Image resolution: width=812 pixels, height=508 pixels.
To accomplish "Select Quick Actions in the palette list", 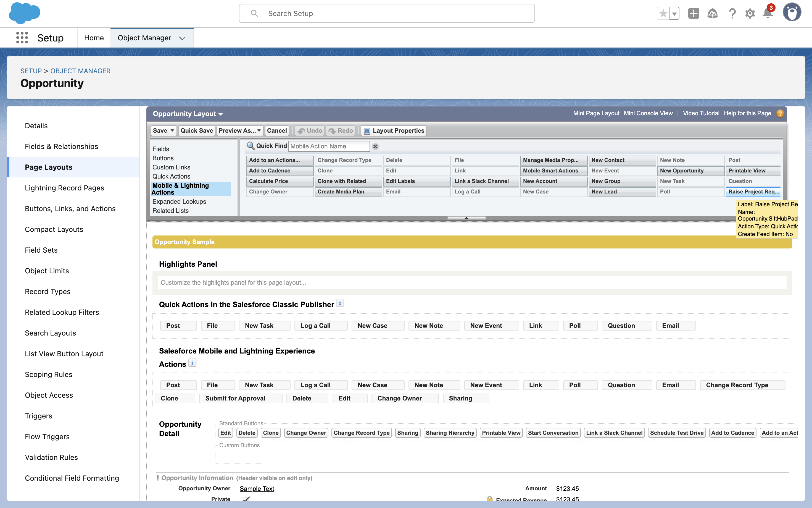I will (x=171, y=176).
